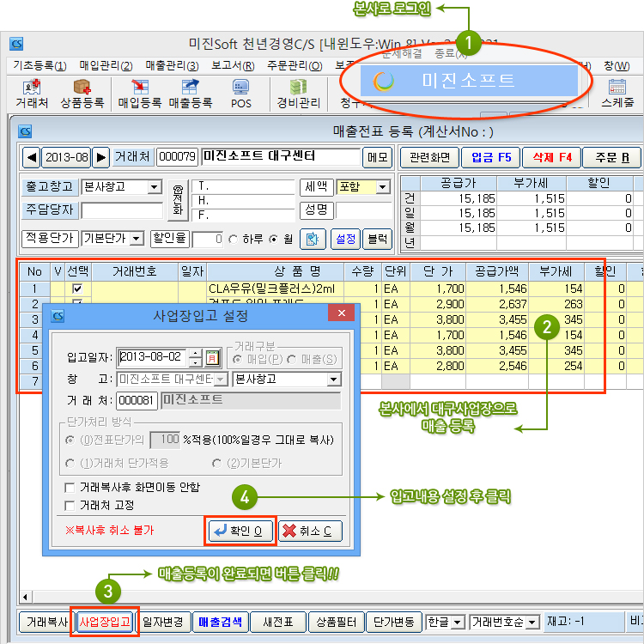This screenshot has width=644, height=644.
Task: Open the 매입관리(2) menu
Action: [106, 66]
